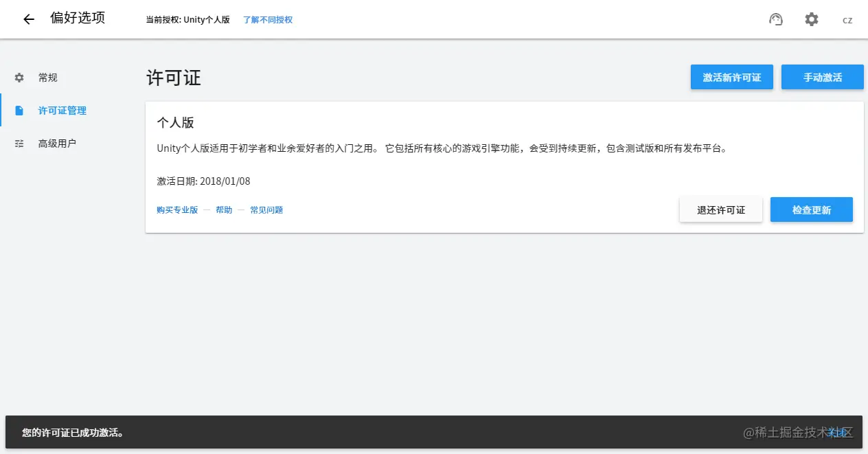Open the 帮助 link
The width and height of the screenshot is (868, 454).
tap(224, 209)
